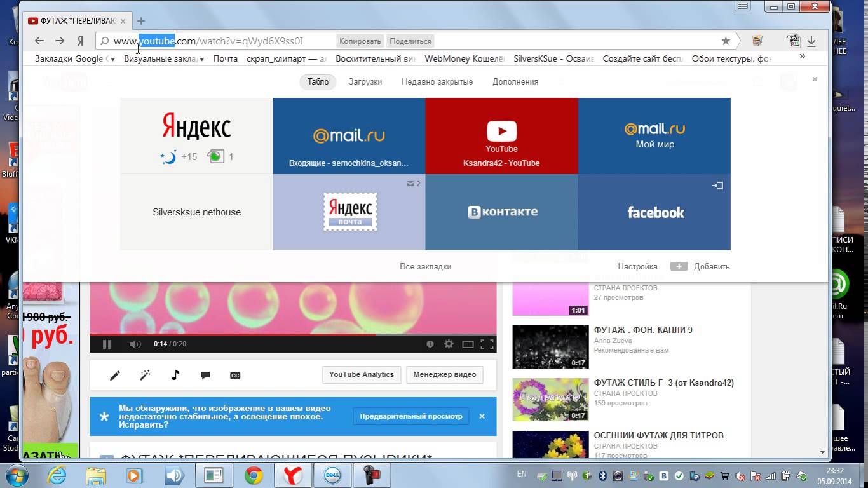
Task: Open the Яндекс tile
Action: pos(196,136)
